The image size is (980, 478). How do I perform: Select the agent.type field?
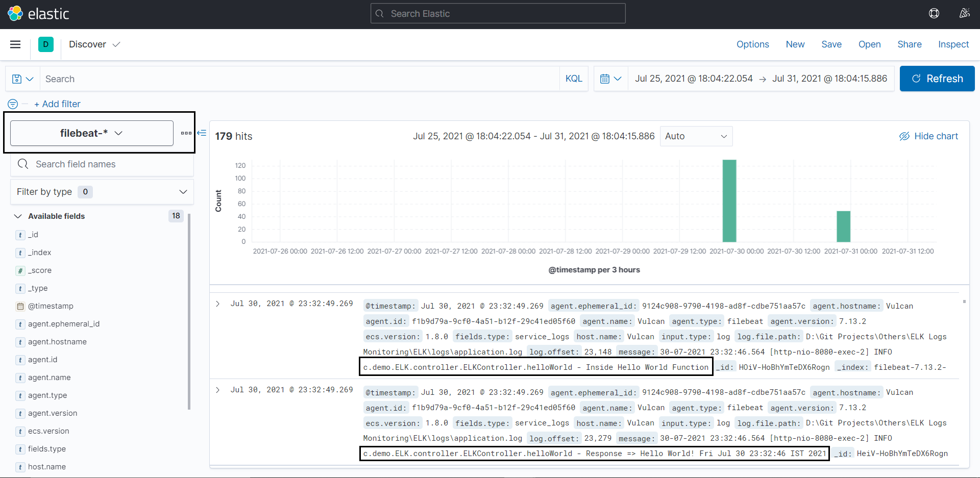point(47,395)
